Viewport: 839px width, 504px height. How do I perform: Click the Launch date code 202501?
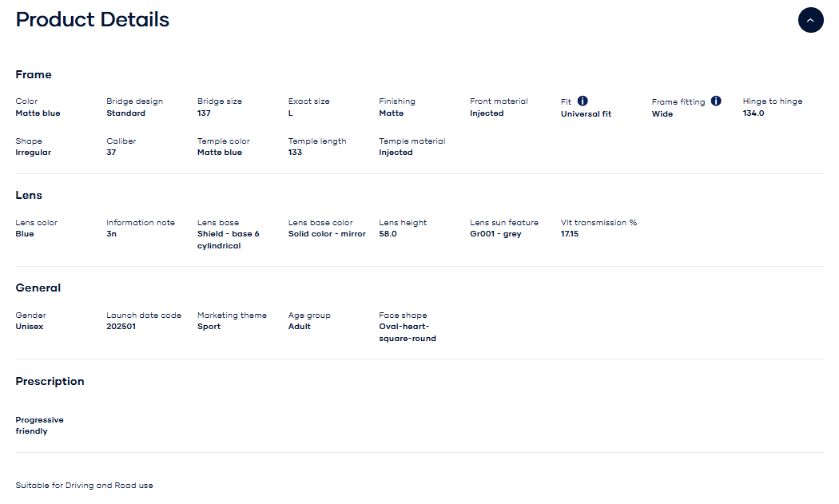coord(121,327)
